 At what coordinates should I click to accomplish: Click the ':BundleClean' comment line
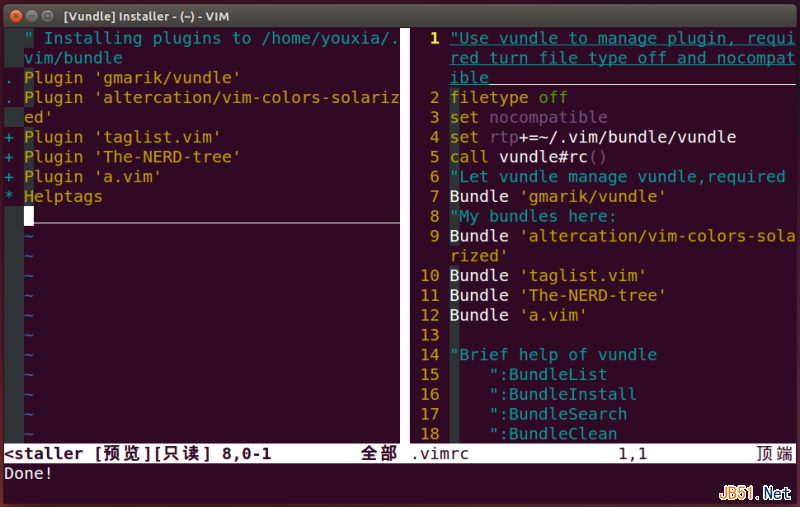(554, 435)
